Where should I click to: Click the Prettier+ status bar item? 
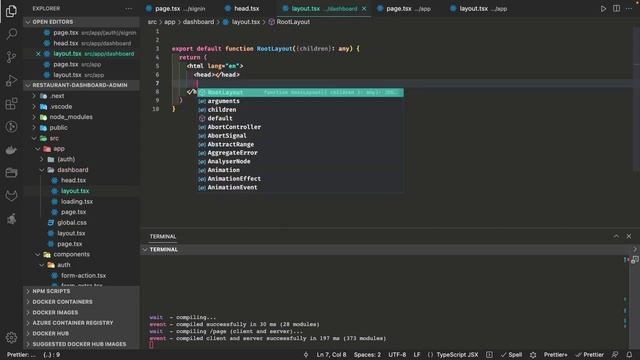555,355
